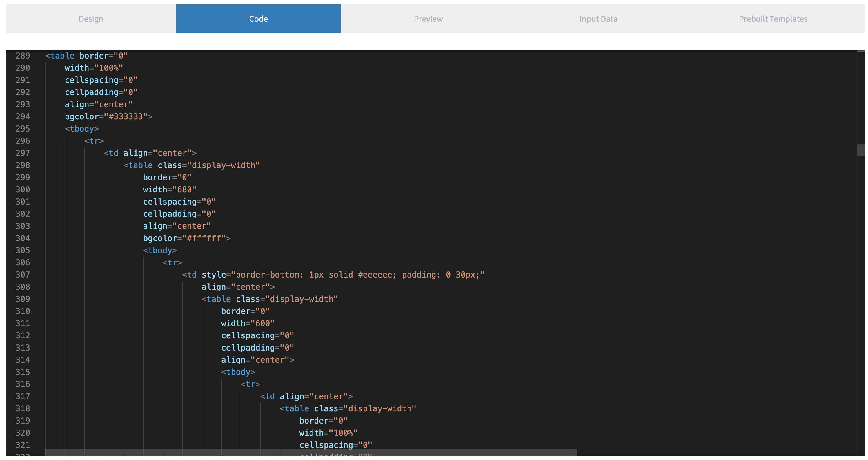Click cellspacing="0" on line 291
Image resolution: width=868 pixels, height=460 pixels.
(101, 80)
